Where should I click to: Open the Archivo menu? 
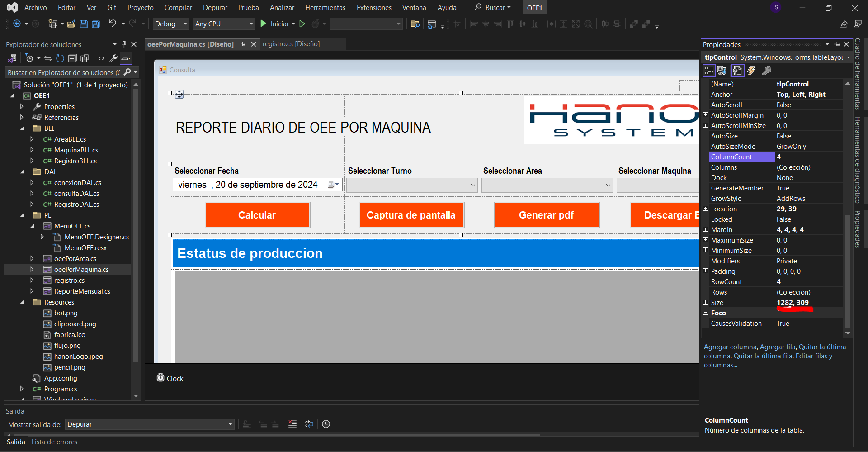pyautogui.click(x=35, y=8)
